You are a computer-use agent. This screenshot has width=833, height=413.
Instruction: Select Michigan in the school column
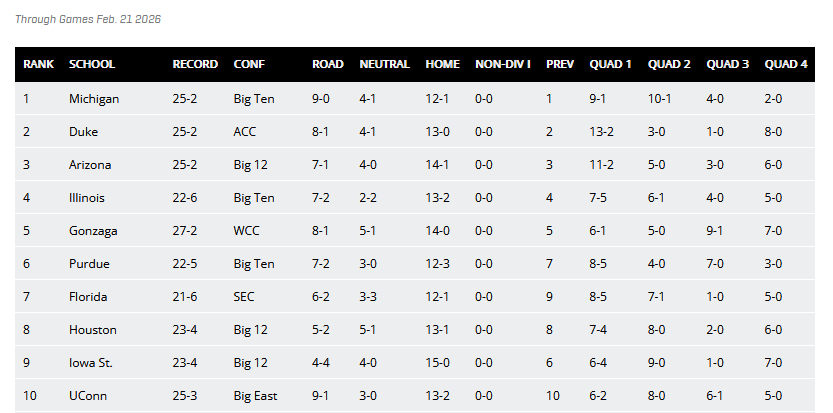tap(94, 99)
